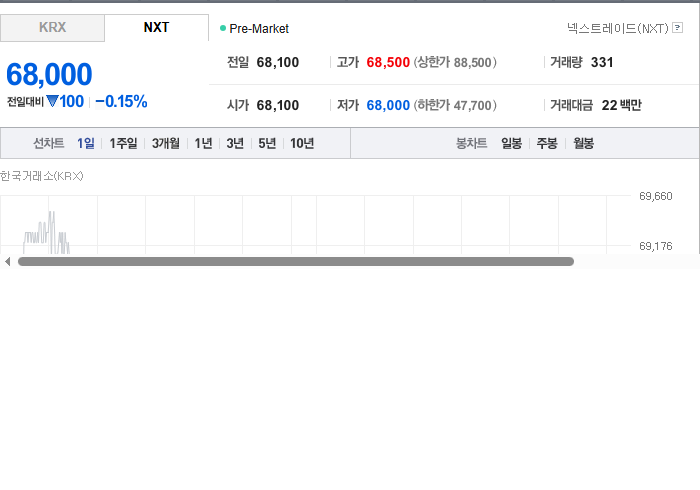This screenshot has height=490, width=700.
Task: Click the 한국거래소(KRX) chart label
Action: coord(42,176)
